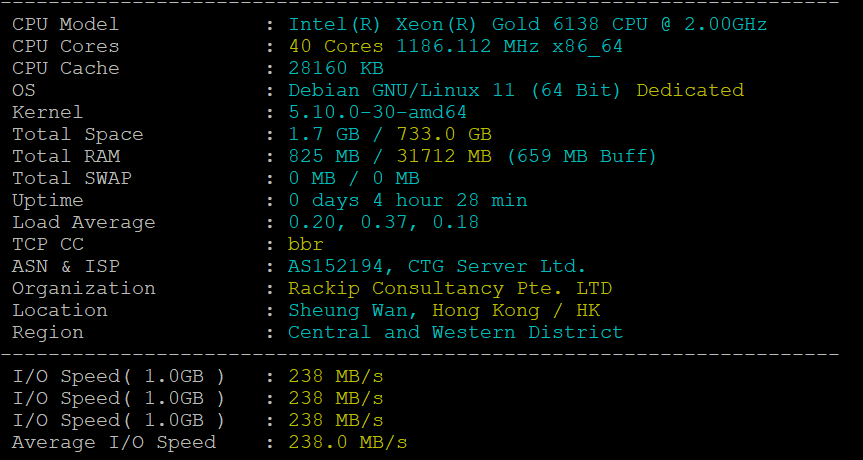Click the Debian GNU/Linux 11 OS text

[455, 90]
